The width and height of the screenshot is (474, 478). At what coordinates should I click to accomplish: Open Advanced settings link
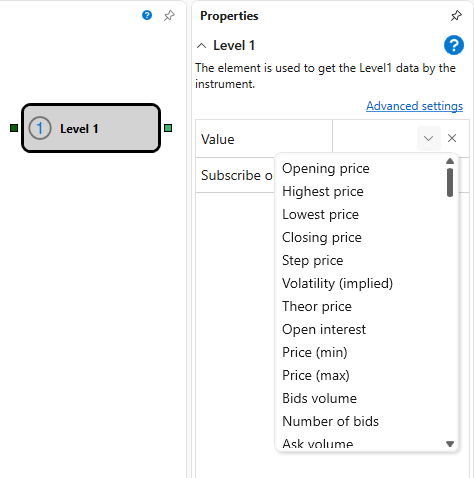pos(414,106)
